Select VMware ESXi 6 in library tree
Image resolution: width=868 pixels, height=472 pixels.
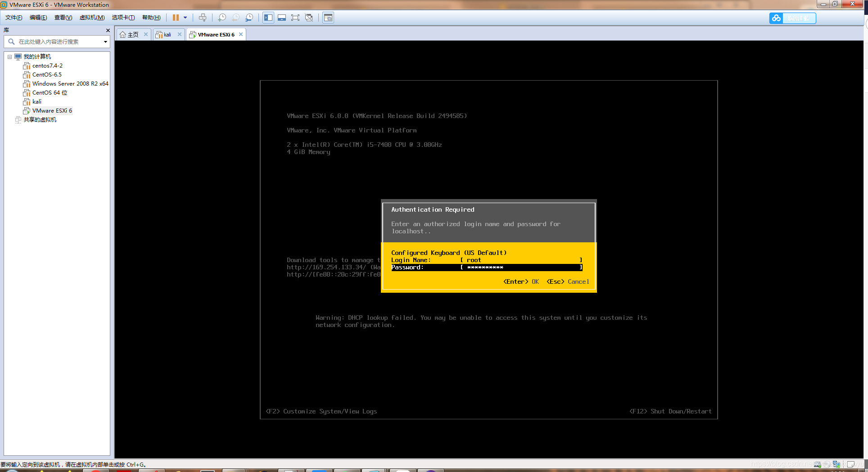pos(52,111)
